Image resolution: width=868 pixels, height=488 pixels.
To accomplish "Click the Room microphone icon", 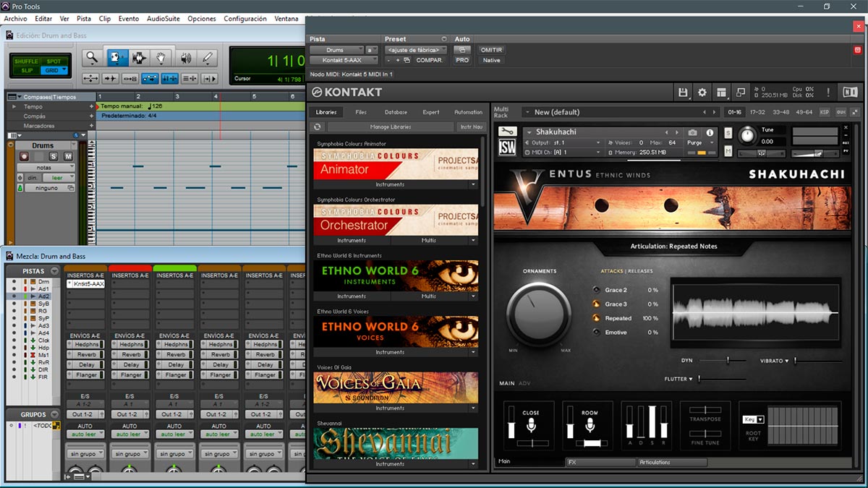I will pos(590,425).
